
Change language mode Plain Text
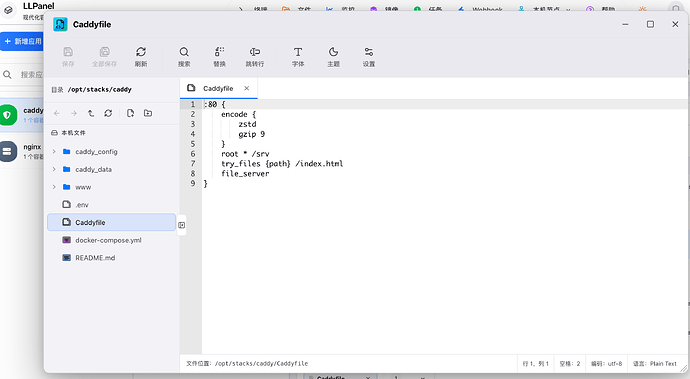(x=655, y=364)
